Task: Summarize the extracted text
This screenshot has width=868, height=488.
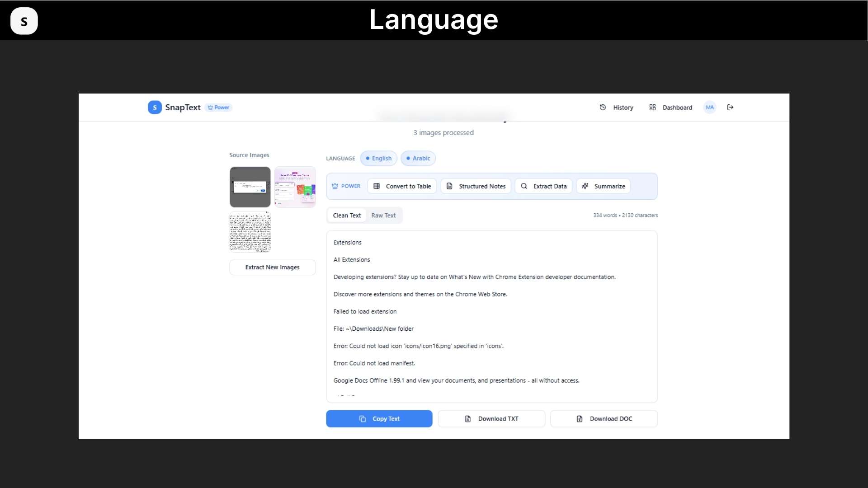Action: (603, 186)
